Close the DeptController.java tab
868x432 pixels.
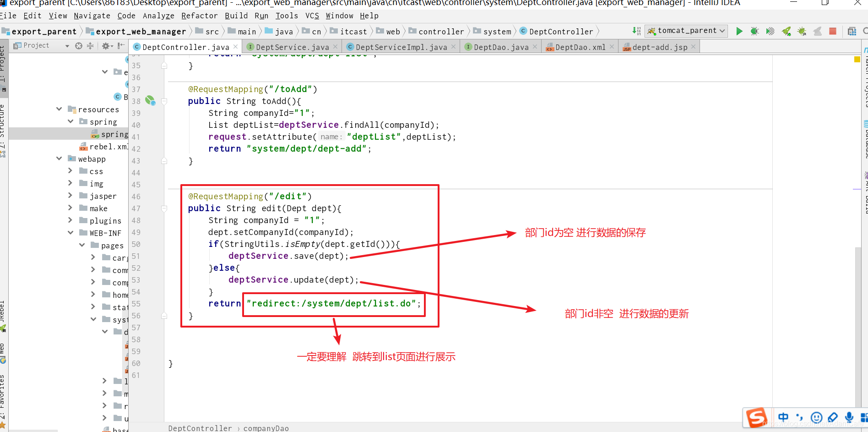tap(235, 47)
